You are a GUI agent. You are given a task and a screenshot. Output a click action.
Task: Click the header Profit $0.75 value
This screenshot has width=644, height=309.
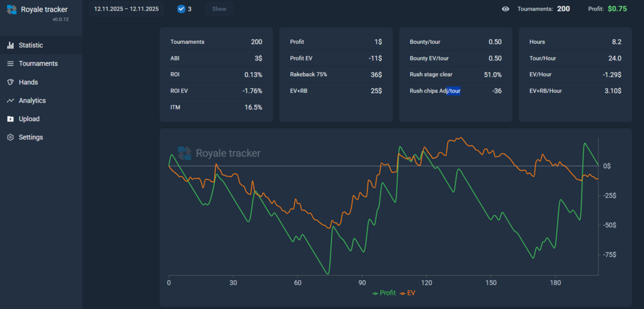tap(617, 9)
